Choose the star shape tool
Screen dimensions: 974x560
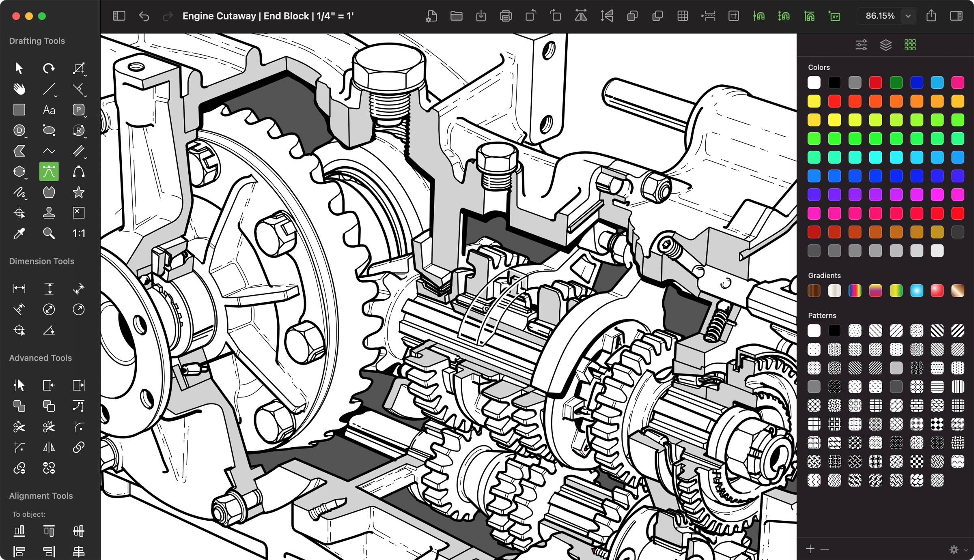79,192
